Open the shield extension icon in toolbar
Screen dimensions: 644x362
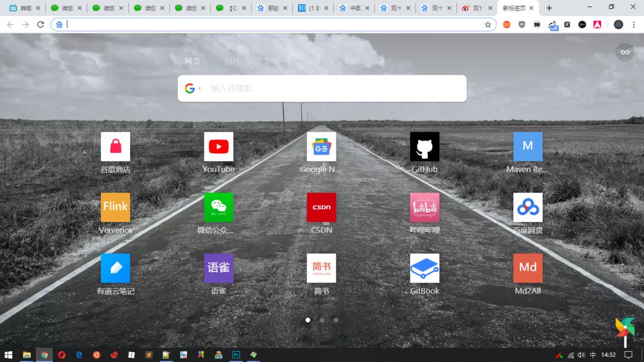point(522,24)
